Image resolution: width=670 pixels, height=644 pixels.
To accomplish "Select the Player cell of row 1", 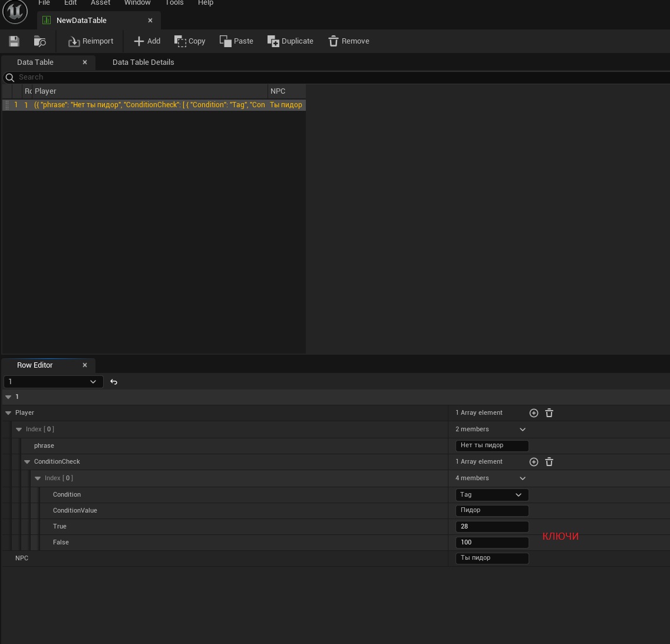I will [x=150, y=105].
